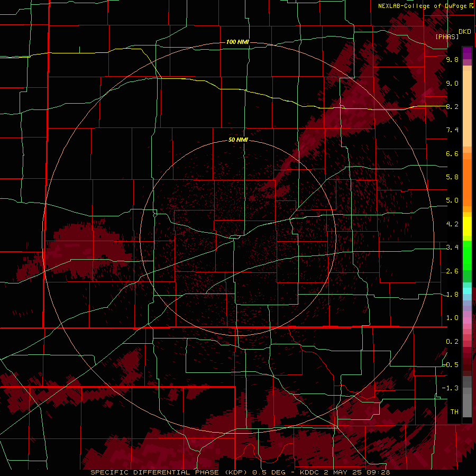The image size is (476, 476).
Task: Select the 1.8 scale value
Action: pos(452,295)
